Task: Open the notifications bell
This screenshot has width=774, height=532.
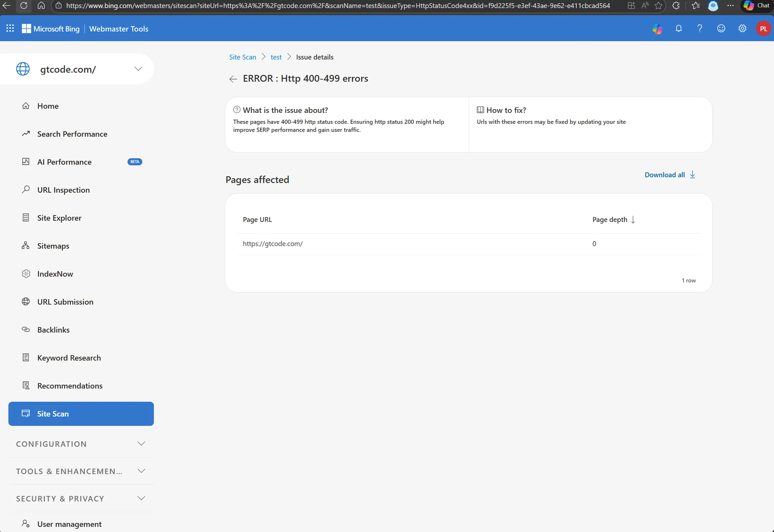Action: click(678, 28)
